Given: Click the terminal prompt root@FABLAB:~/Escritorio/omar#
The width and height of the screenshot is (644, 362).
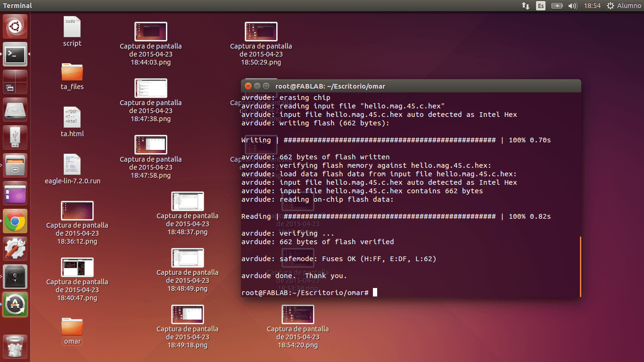Looking at the screenshot, I should pos(305,293).
